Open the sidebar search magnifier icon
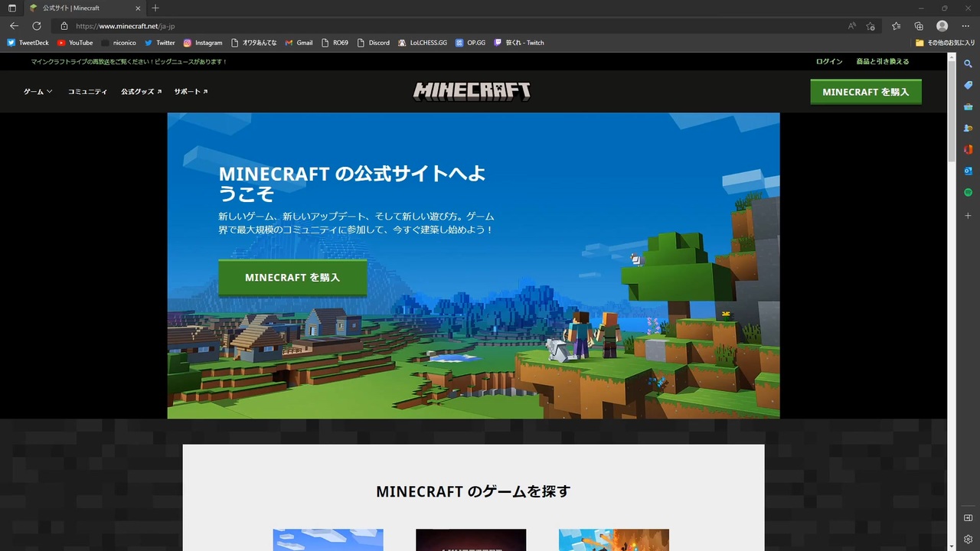The width and height of the screenshot is (980, 551). coord(968,64)
